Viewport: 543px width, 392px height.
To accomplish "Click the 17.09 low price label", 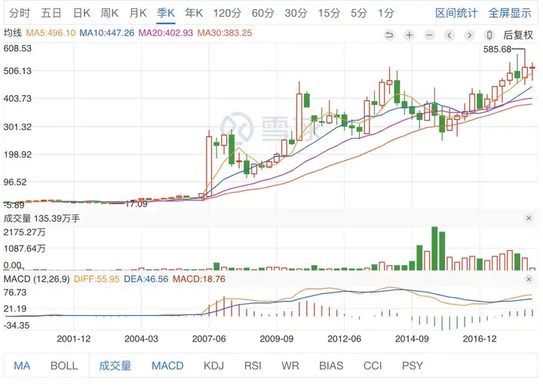I will coord(136,204).
